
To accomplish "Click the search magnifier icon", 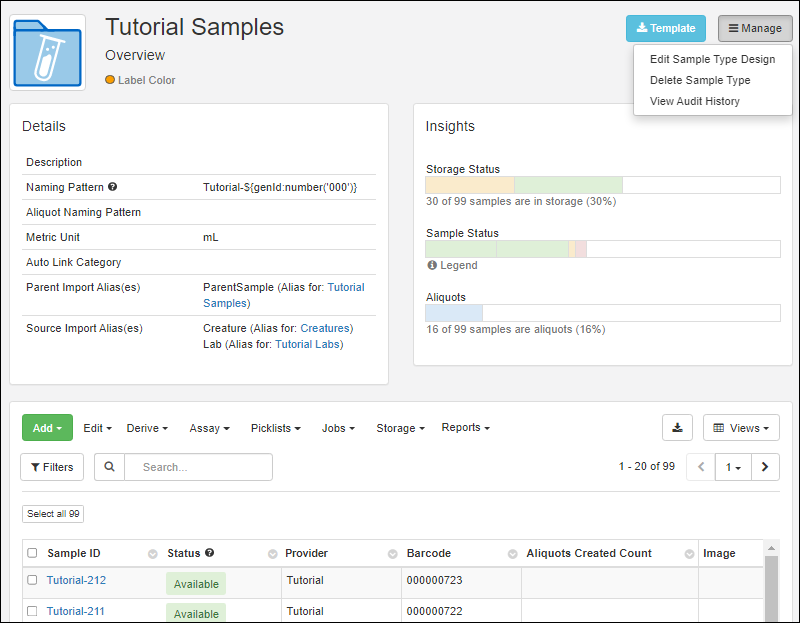I will (109, 467).
